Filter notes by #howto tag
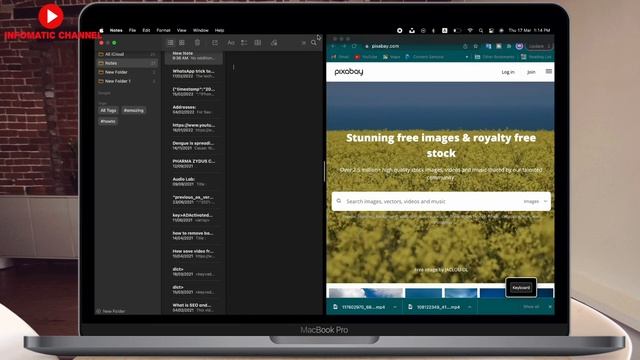640x360 pixels. [108, 121]
